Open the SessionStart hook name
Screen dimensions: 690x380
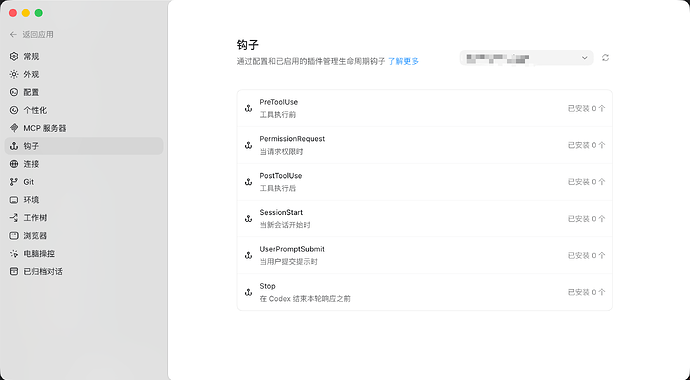pos(281,212)
